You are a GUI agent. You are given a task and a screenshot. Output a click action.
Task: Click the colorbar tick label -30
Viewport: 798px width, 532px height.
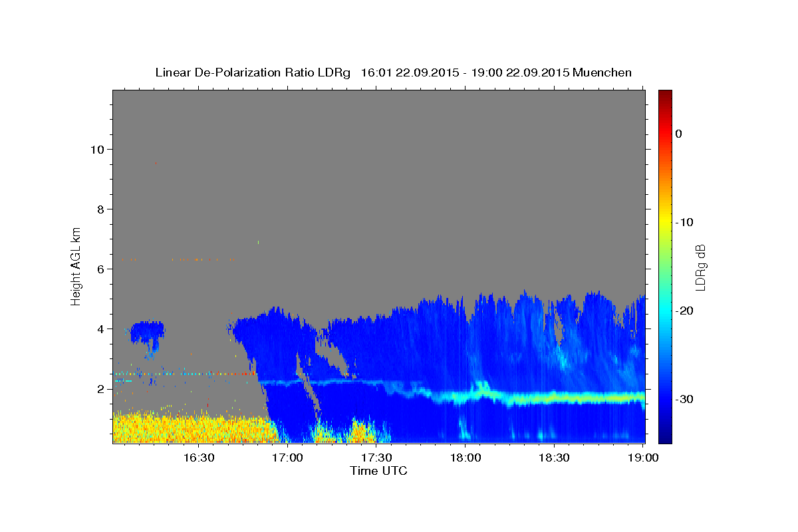coord(684,399)
